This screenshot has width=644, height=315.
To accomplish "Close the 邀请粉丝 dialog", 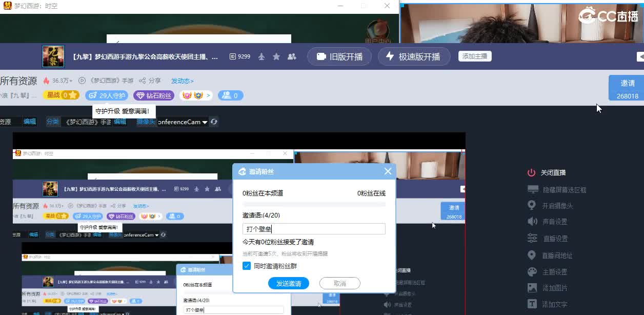I will point(388,171).
